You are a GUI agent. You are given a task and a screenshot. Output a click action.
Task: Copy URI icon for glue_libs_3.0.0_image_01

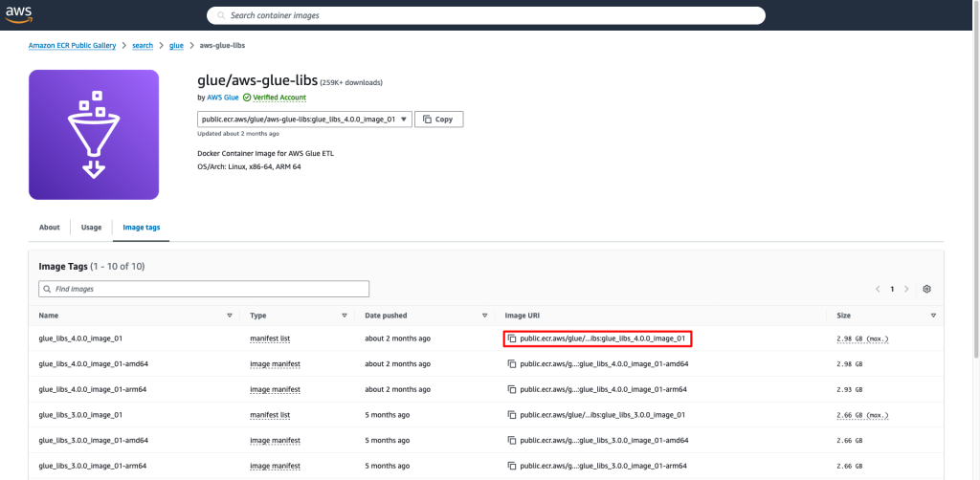pyautogui.click(x=512, y=415)
